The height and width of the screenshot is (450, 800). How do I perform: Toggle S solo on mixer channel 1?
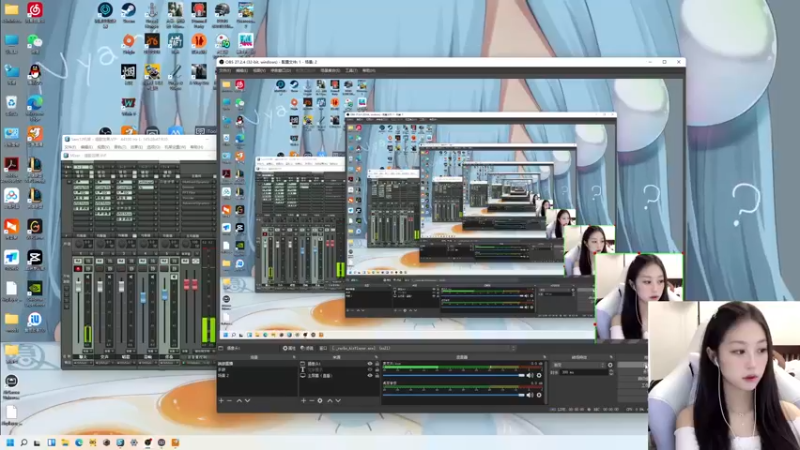(88, 261)
